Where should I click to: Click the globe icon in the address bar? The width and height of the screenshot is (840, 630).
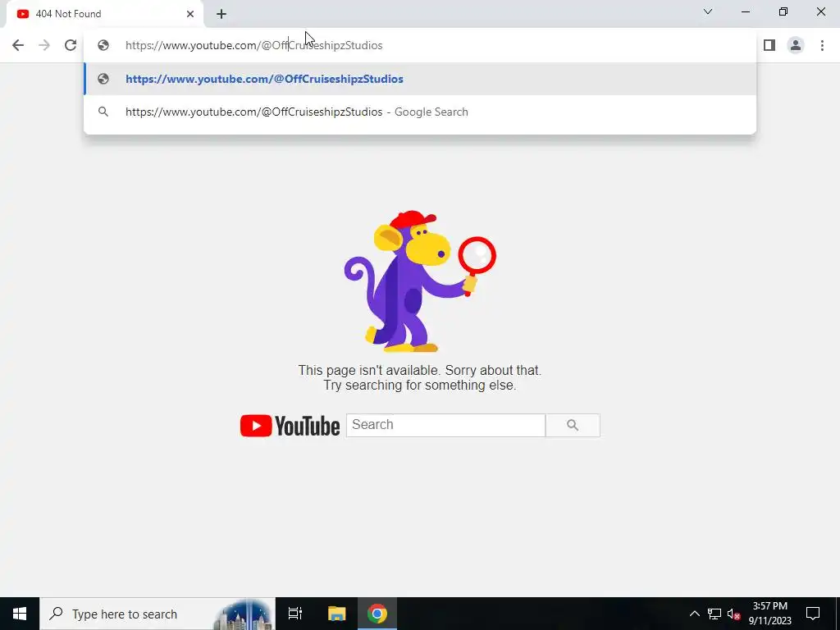[103, 45]
